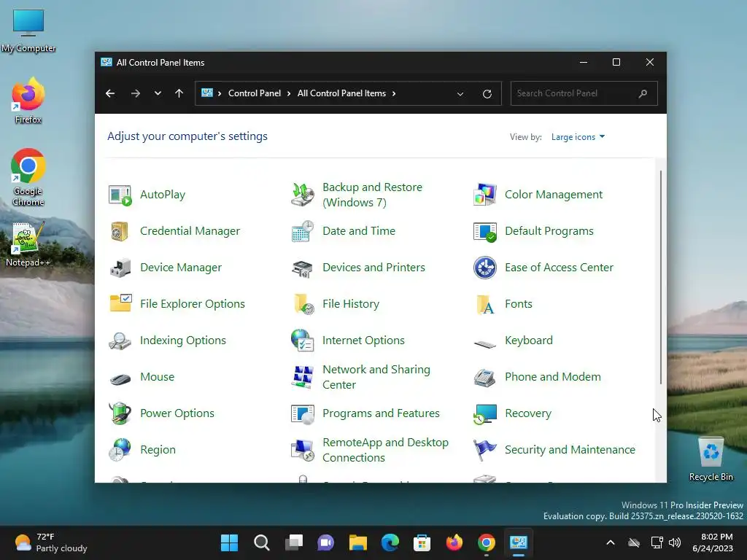Expand chevron after All Control Panel Items
This screenshot has height=560, width=747.
394,93
